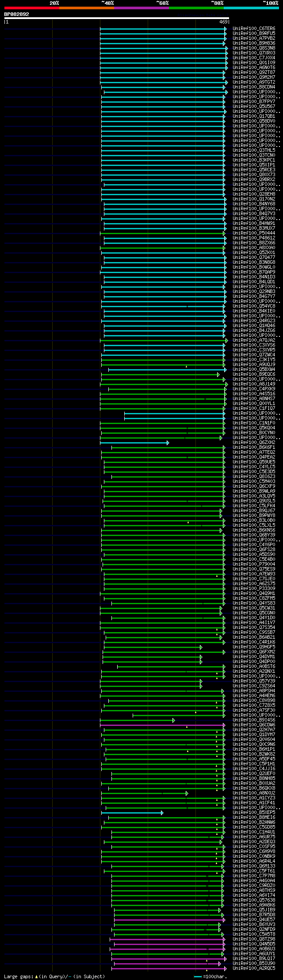
Task: Click the green ~80% identity legend segment
Action: tap(196, 8)
